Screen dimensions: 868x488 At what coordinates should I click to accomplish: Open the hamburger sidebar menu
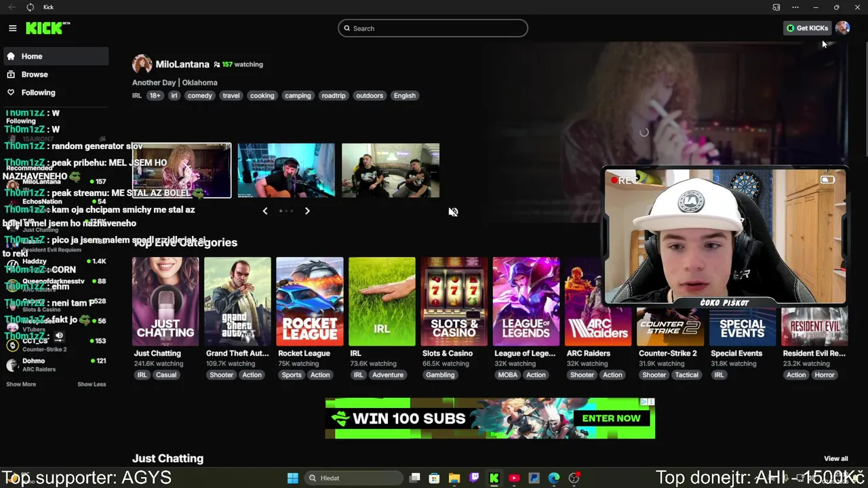(12, 28)
